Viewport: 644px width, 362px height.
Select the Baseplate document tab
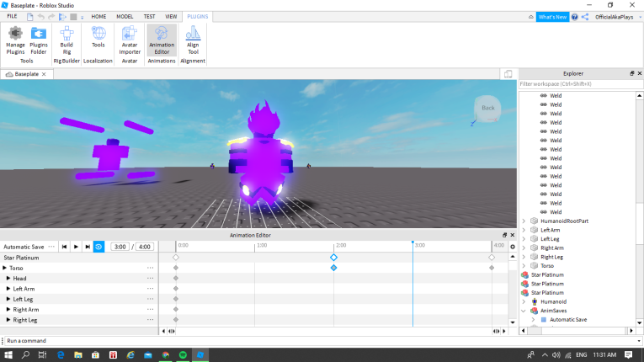click(x=26, y=74)
